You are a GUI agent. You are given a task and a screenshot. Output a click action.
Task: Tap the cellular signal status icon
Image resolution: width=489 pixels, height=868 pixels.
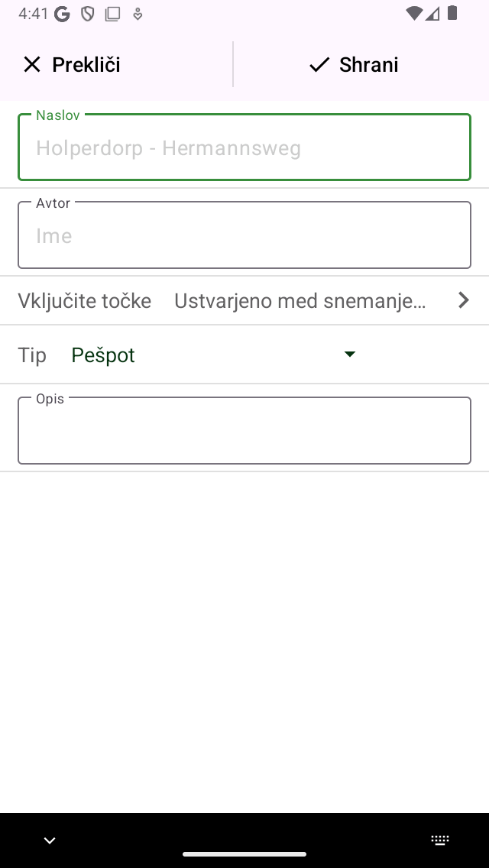433,13
